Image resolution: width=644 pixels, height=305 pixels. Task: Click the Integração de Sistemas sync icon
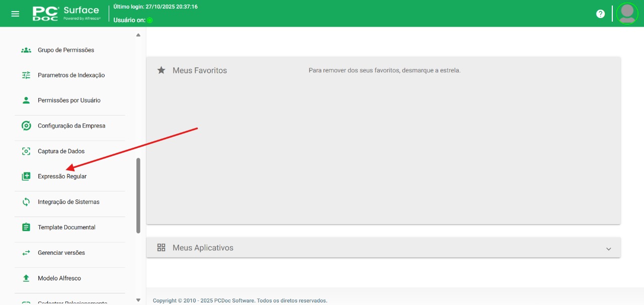[x=26, y=202]
